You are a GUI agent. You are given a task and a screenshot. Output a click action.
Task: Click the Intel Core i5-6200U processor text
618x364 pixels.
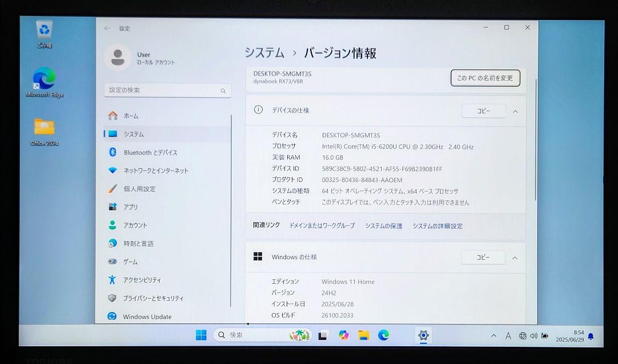pos(398,147)
